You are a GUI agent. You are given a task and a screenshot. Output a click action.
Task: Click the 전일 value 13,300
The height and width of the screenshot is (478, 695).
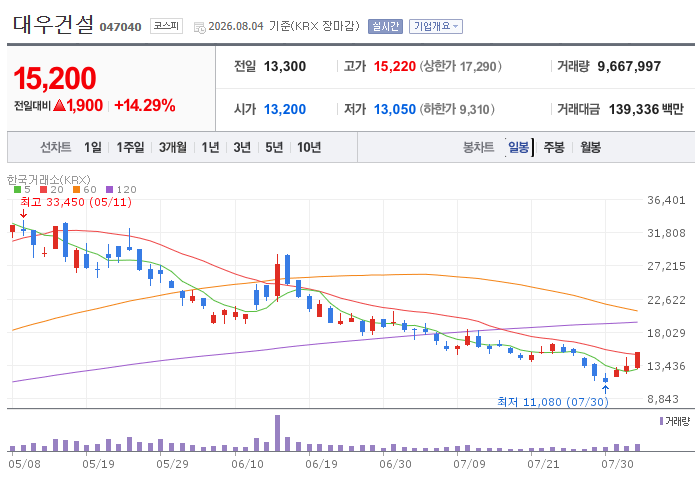(x=285, y=67)
